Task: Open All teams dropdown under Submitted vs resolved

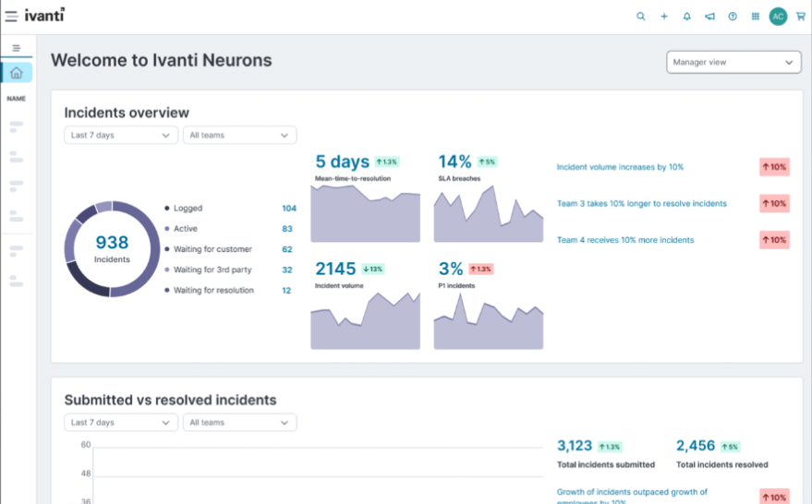Action: click(x=239, y=423)
